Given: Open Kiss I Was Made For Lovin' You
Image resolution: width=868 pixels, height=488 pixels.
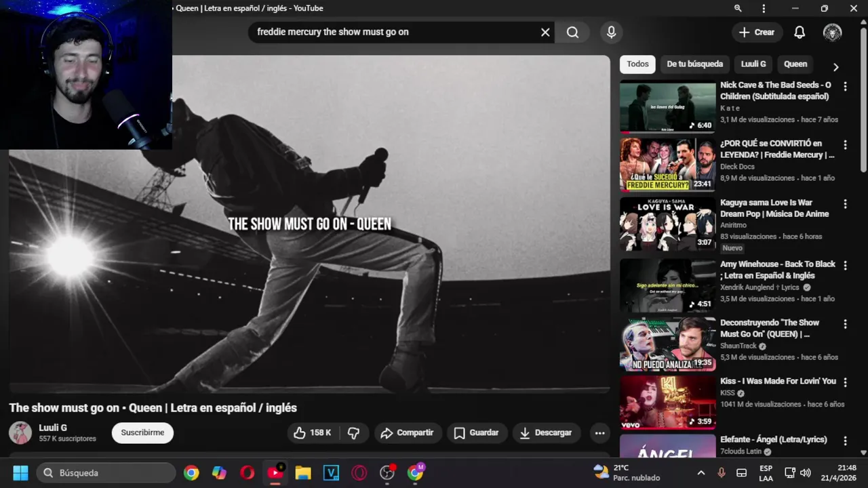Looking at the screenshot, I should tap(778, 381).
